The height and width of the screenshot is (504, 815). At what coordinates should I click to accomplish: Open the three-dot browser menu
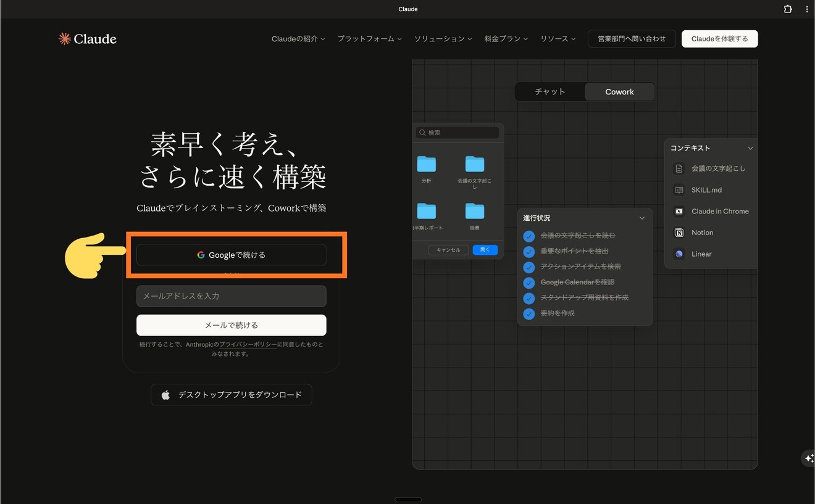807,9
